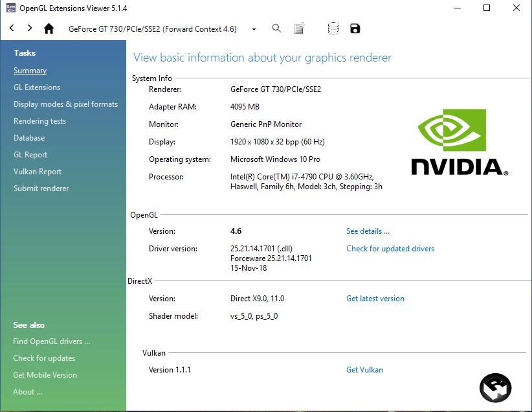Open the database cylinder icon
The image size is (532, 412).
[333, 29]
